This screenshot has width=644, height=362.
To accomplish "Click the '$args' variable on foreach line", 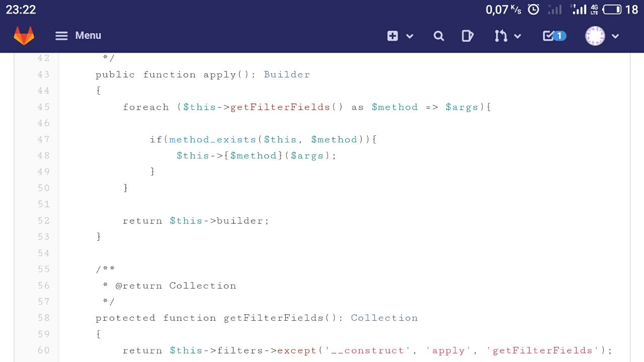I will coord(462,107).
